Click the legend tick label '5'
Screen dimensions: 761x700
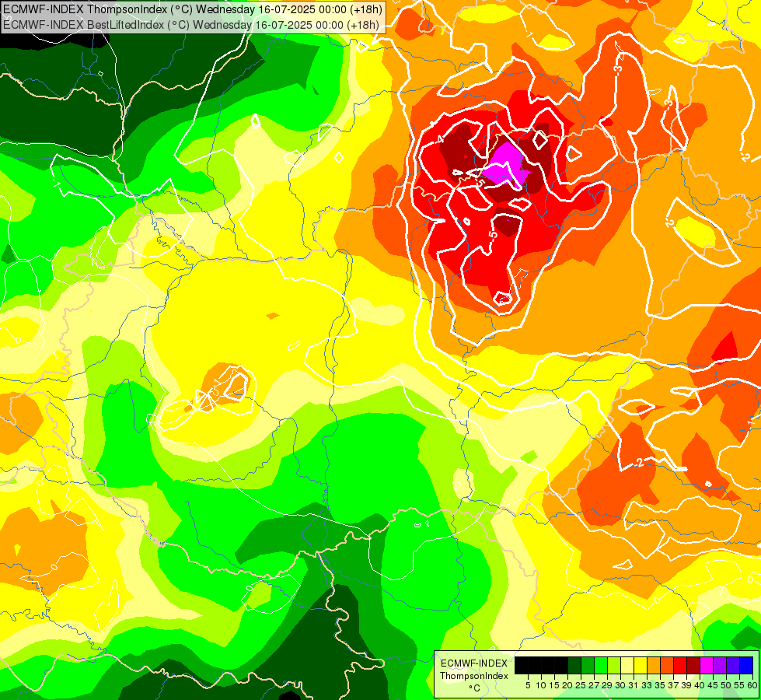click(528, 685)
